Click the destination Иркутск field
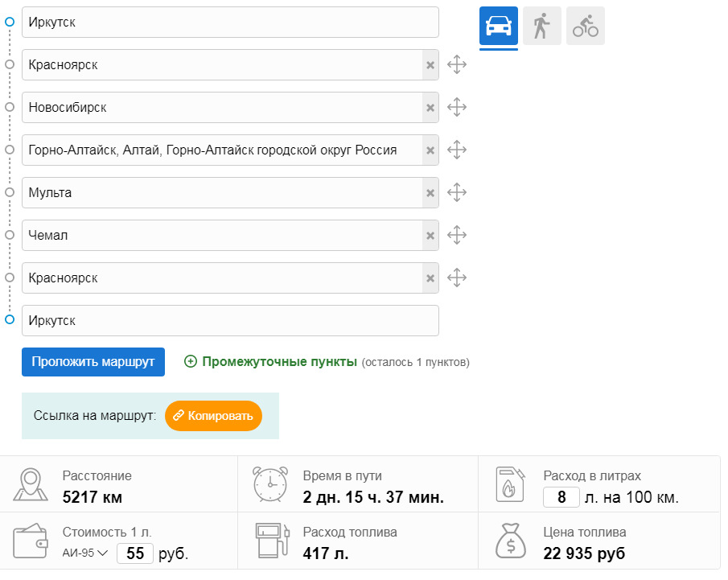 230,320
